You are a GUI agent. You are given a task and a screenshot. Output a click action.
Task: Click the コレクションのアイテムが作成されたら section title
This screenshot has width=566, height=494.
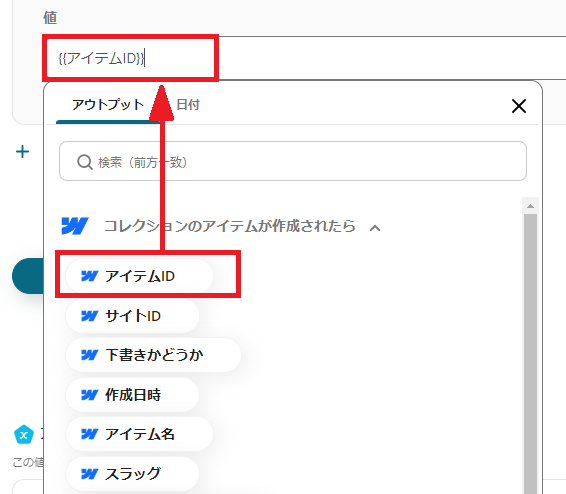pyautogui.click(x=230, y=226)
